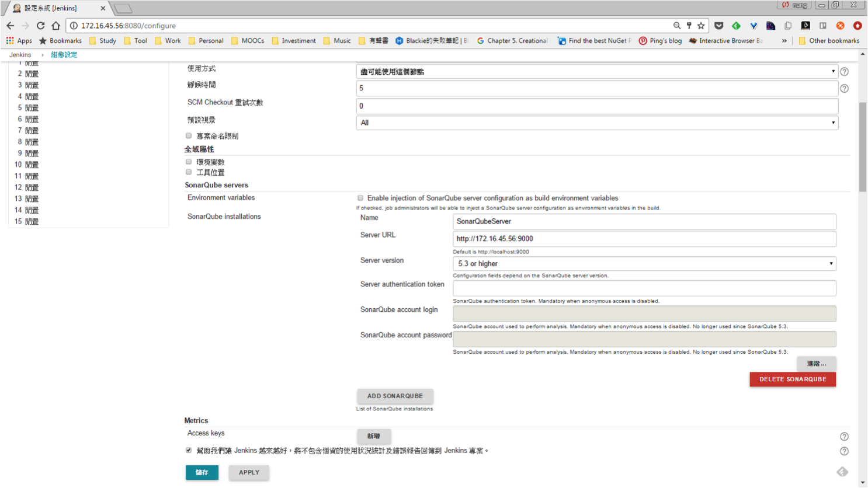
Task: Focus the Server URL input field
Action: click(x=644, y=239)
